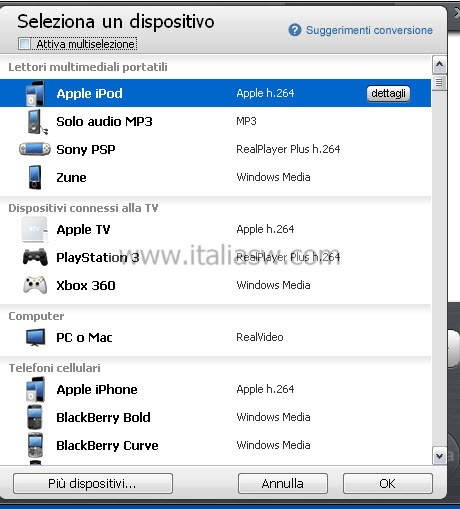Open dettagli for Apple iPod

(388, 93)
